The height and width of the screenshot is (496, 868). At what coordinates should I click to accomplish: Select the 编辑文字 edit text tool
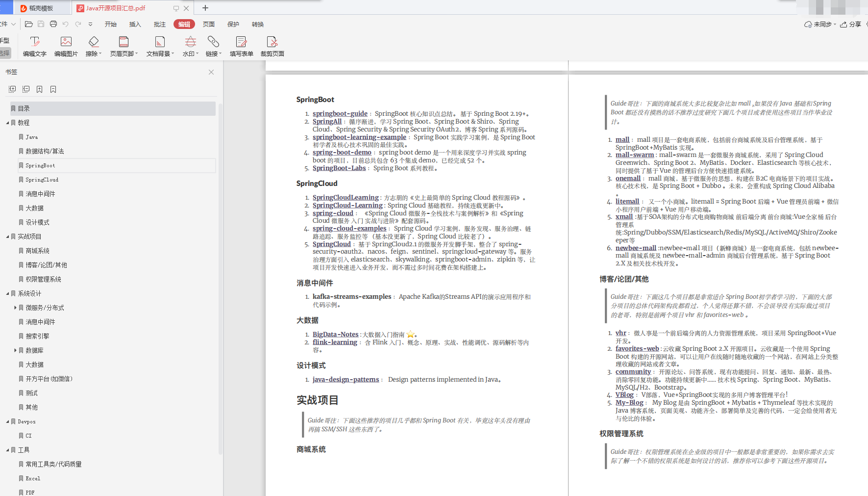tap(34, 47)
